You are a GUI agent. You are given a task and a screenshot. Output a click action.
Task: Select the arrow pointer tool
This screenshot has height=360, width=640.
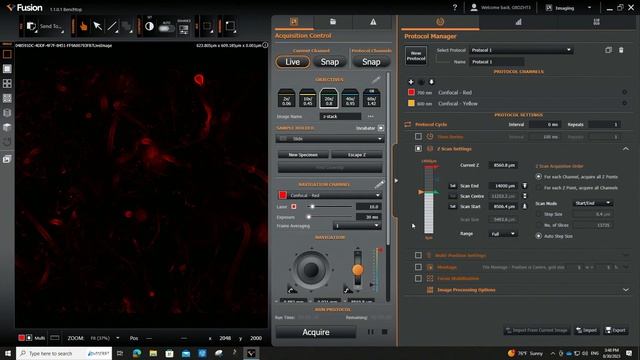pyautogui.click(x=98, y=27)
